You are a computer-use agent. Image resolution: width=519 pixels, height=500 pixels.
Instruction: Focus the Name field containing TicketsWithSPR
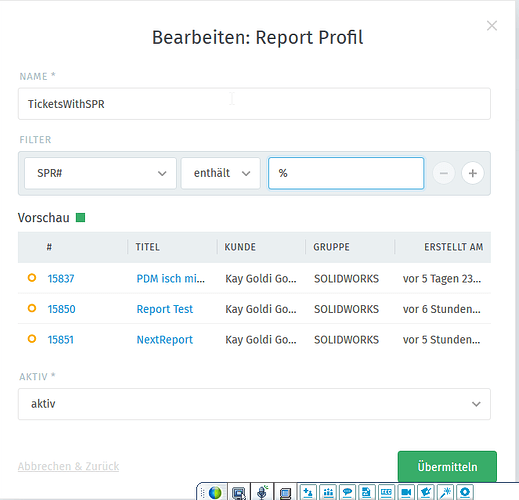[254, 104]
